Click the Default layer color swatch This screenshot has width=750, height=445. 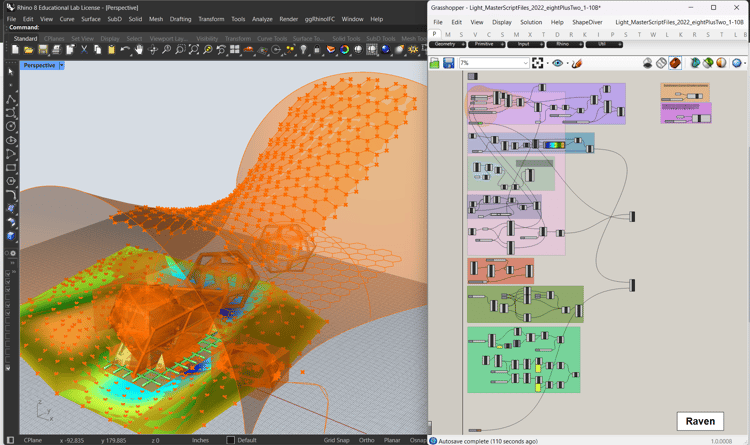tap(231, 440)
